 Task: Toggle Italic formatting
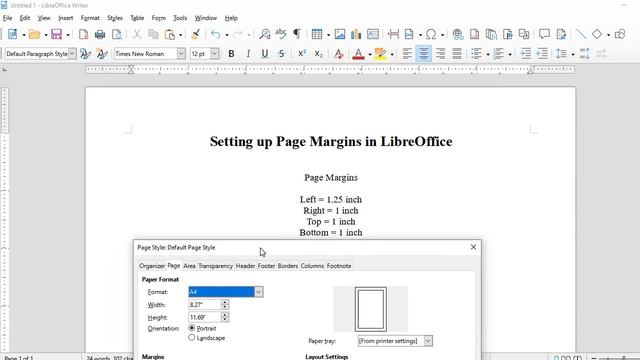tap(248, 54)
